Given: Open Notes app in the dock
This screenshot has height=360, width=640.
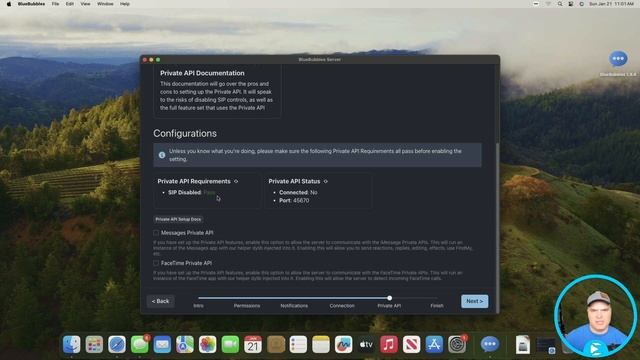Looking at the screenshot, I should pos(321,344).
